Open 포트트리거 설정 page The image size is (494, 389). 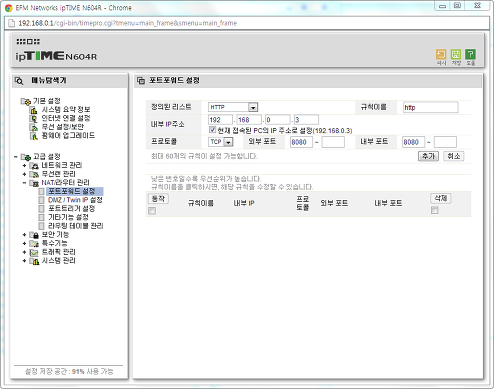tap(71, 209)
